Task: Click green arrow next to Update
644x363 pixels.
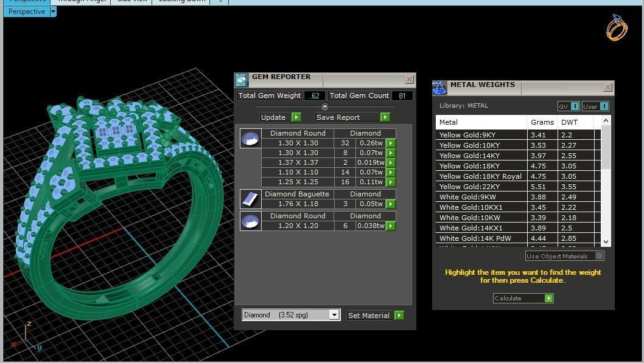Action: [296, 117]
